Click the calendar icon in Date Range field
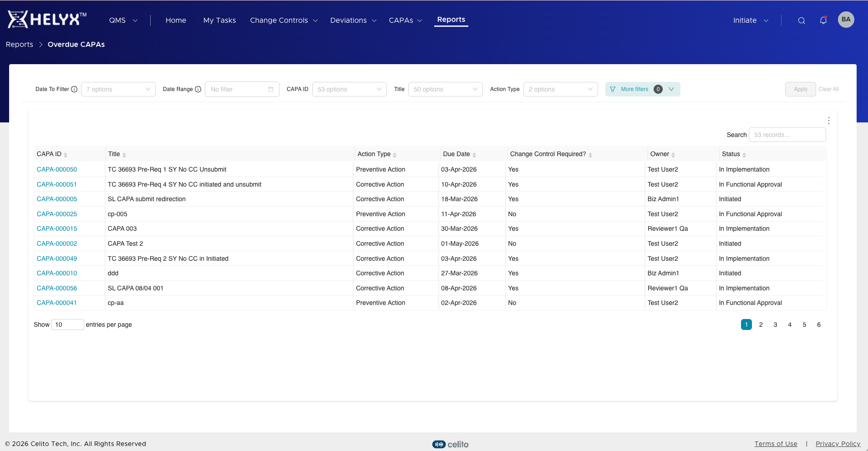 coord(271,89)
